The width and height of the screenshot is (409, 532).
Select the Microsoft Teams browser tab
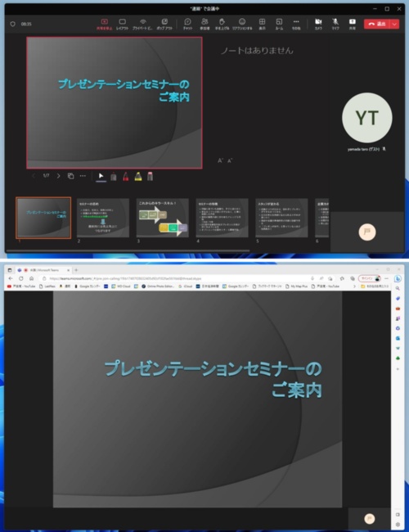pyautogui.click(x=44, y=270)
